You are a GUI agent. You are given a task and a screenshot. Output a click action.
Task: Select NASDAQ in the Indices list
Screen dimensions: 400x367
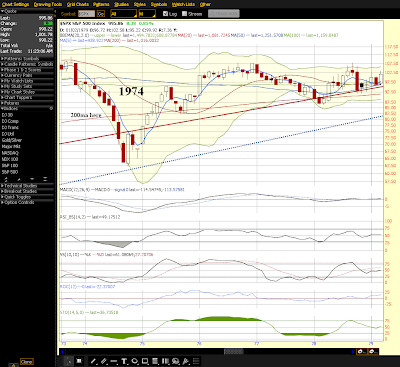(x=10, y=153)
